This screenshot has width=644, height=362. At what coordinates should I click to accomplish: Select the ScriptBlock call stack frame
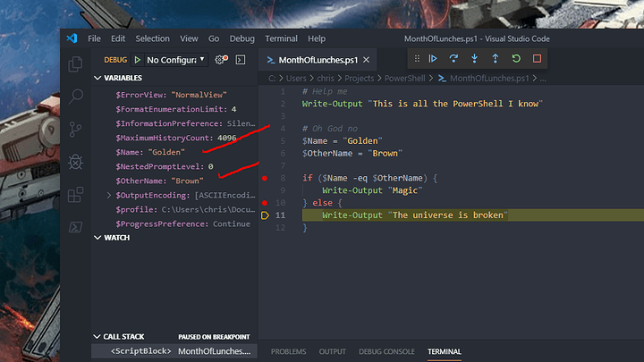(x=174, y=351)
